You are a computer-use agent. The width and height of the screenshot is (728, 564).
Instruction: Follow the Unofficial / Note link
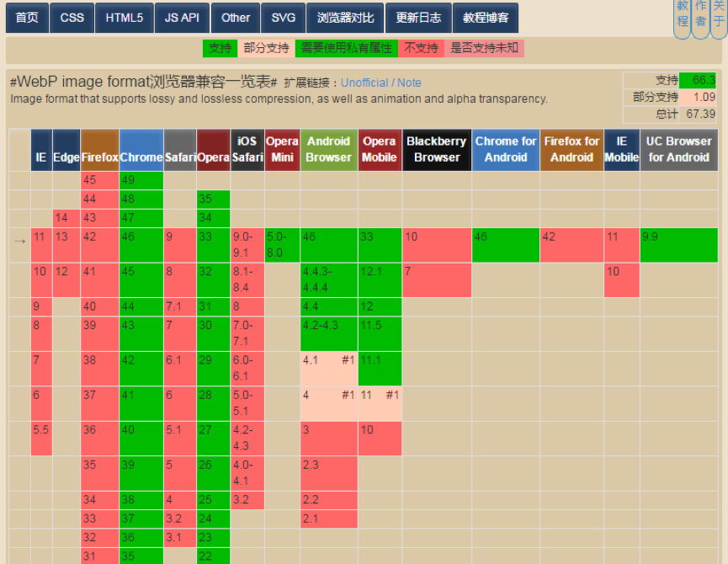(x=380, y=82)
